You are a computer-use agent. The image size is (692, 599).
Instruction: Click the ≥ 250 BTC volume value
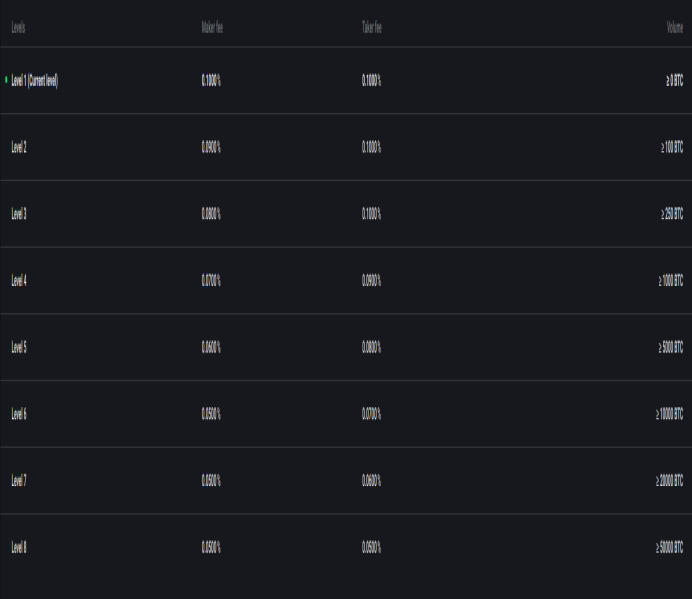coord(672,214)
